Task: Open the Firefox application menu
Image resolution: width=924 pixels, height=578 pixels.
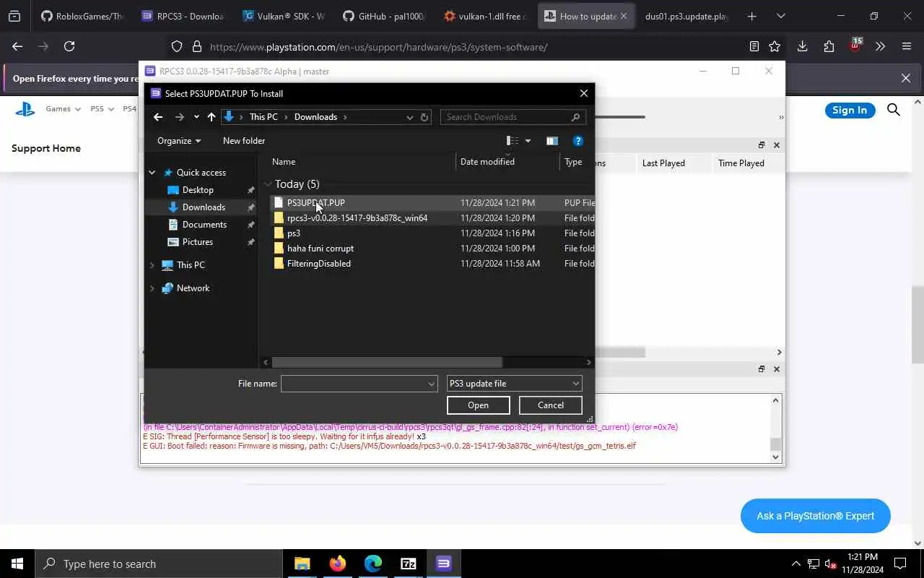Action: 907,46
